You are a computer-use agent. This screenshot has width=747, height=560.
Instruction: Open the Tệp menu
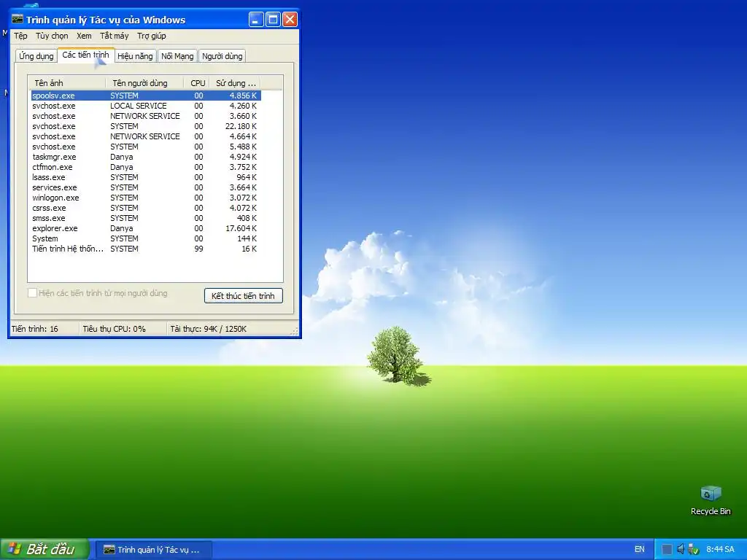tap(20, 36)
